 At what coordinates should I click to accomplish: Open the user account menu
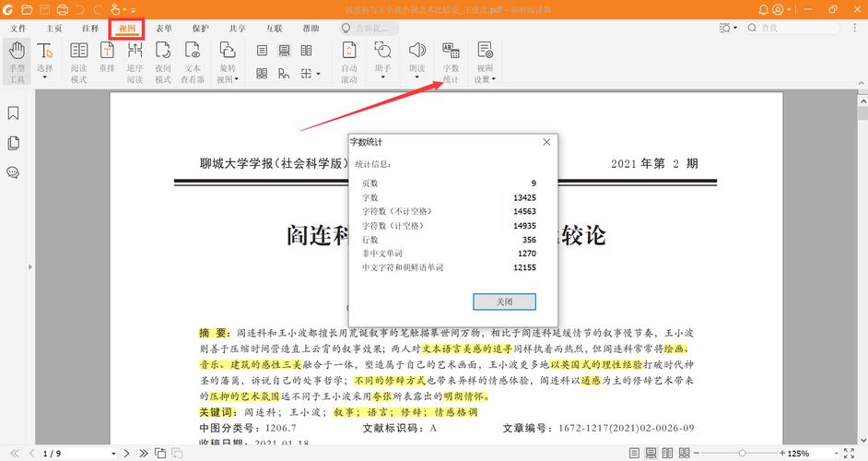pos(781,9)
